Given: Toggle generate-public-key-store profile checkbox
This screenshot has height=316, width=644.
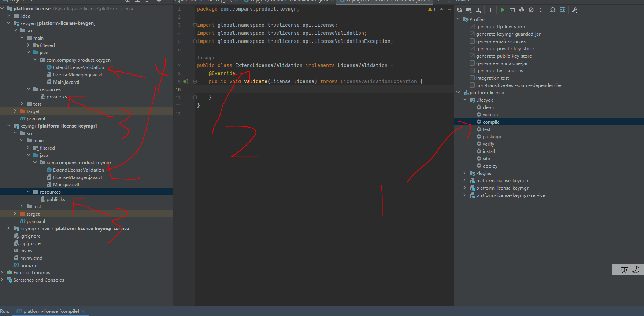Looking at the screenshot, I should pyautogui.click(x=472, y=56).
